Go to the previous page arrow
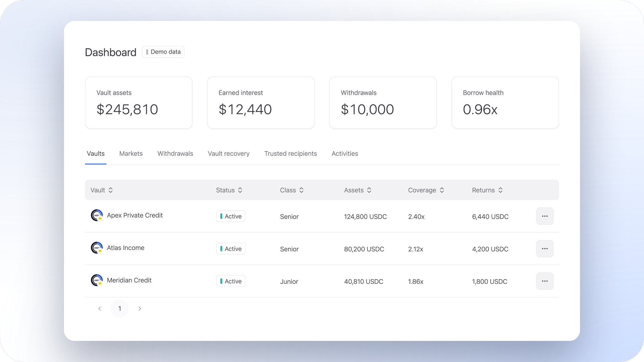The image size is (644, 362). pos(100,308)
